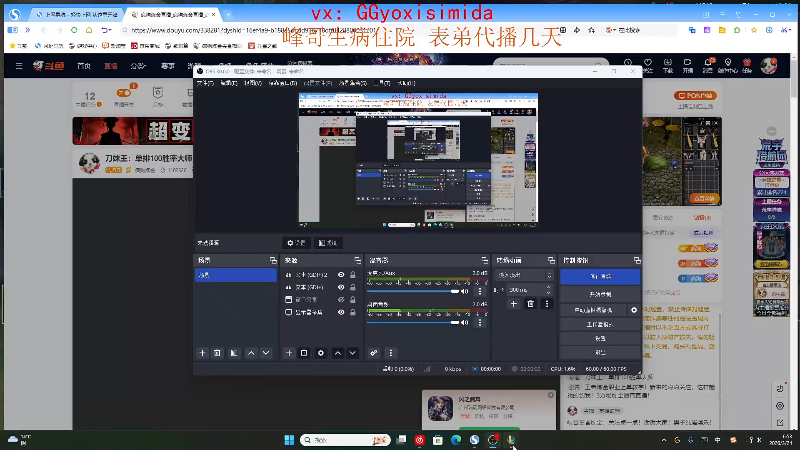The image size is (800, 450).
Task: Click the browser address bar
Action: click(x=337, y=30)
